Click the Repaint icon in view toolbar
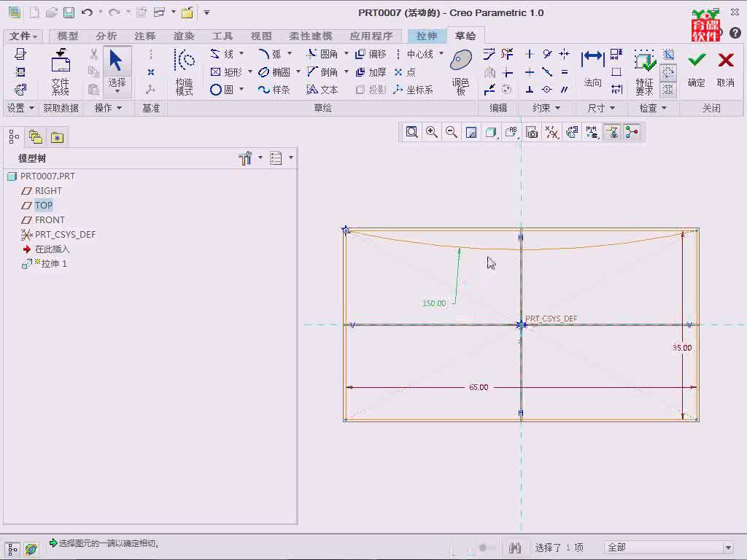 pos(471,132)
